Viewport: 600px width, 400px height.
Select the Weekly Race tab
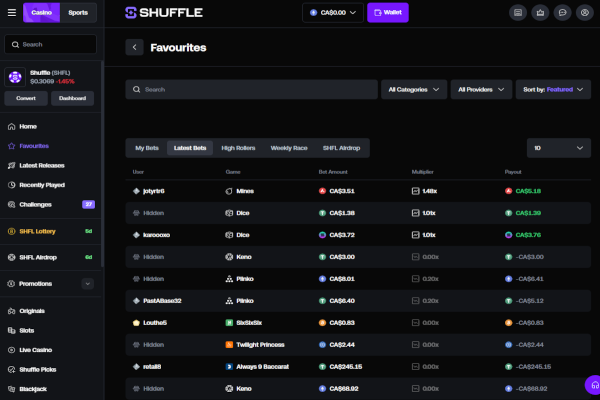coord(289,148)
